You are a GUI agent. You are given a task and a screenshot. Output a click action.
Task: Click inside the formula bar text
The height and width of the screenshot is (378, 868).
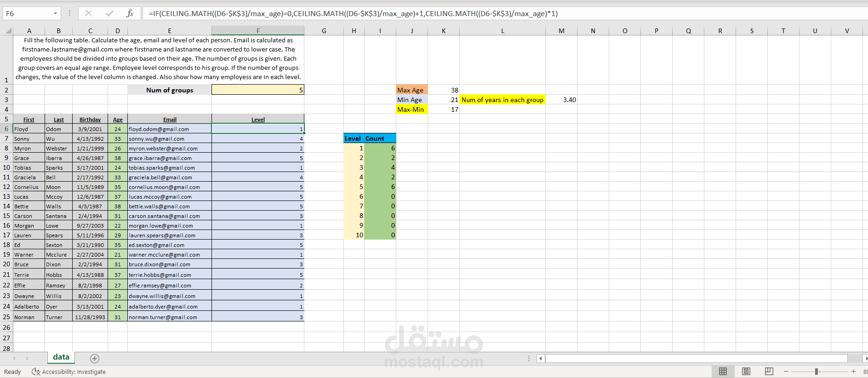353,13
